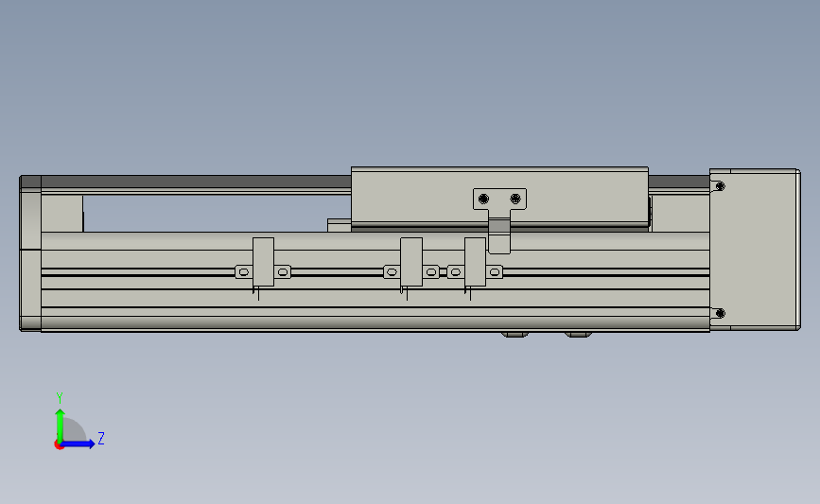820x504 pixels.
Task: Select the leftmost sensor block on the rail
Action: (263, 262)
